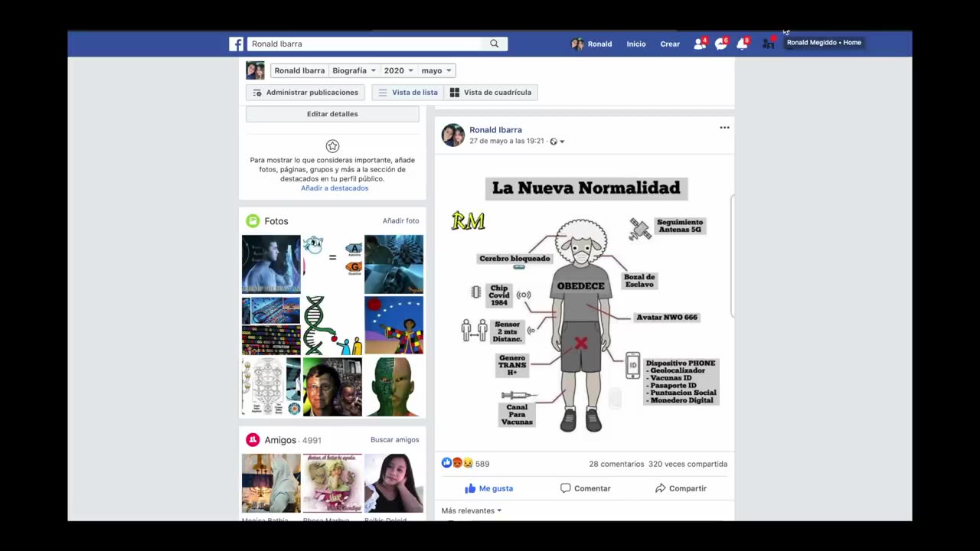980x551 pixels.
Task: Open photo of man holding vial
Action: (271, 264)
